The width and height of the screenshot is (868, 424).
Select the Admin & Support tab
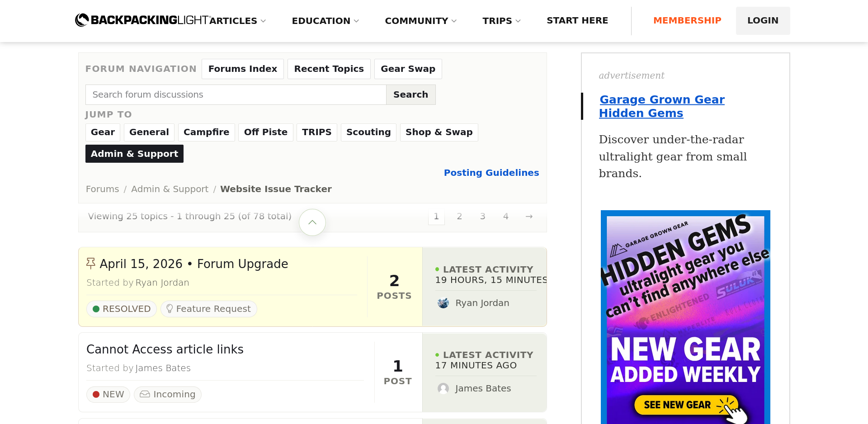pos(135,154)
